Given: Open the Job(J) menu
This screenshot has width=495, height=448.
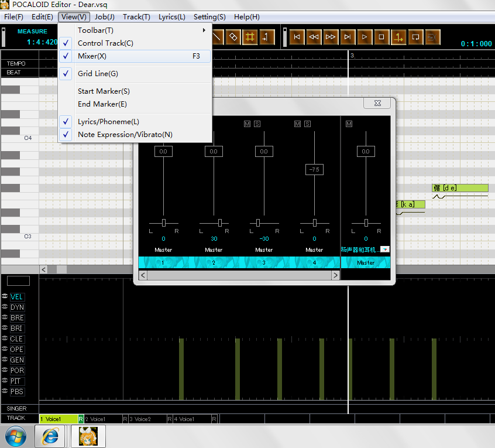Looking at the screenshot, I should pos(105,17).
